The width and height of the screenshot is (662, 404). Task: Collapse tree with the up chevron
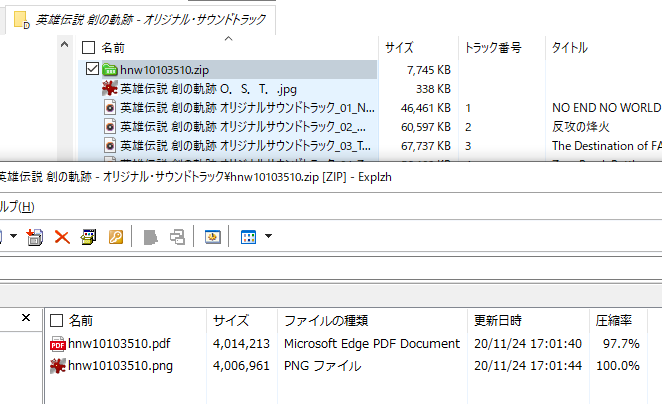pyautogui.click(x=64, y=44)
